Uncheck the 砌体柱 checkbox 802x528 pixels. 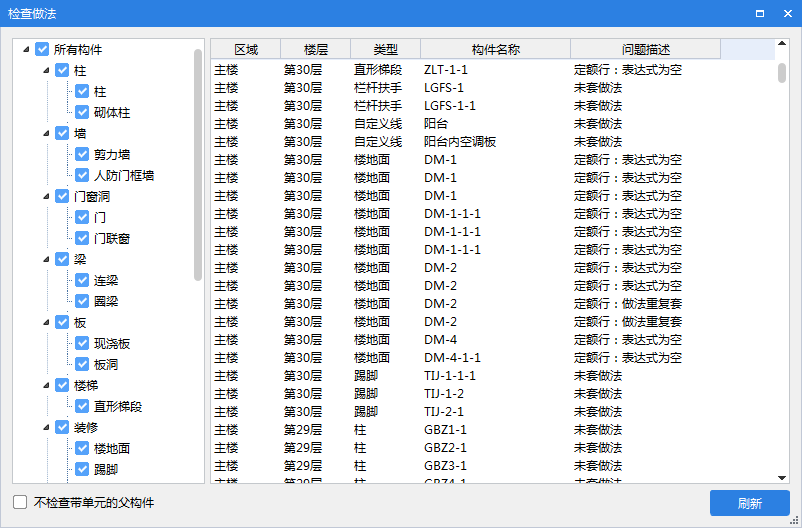82,112
